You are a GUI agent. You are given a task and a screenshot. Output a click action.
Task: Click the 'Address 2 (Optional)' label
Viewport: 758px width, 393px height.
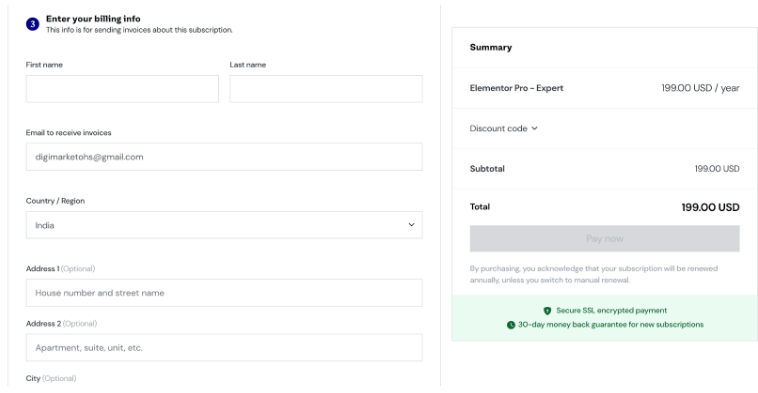pyautogui.click(x=61, y=323)
